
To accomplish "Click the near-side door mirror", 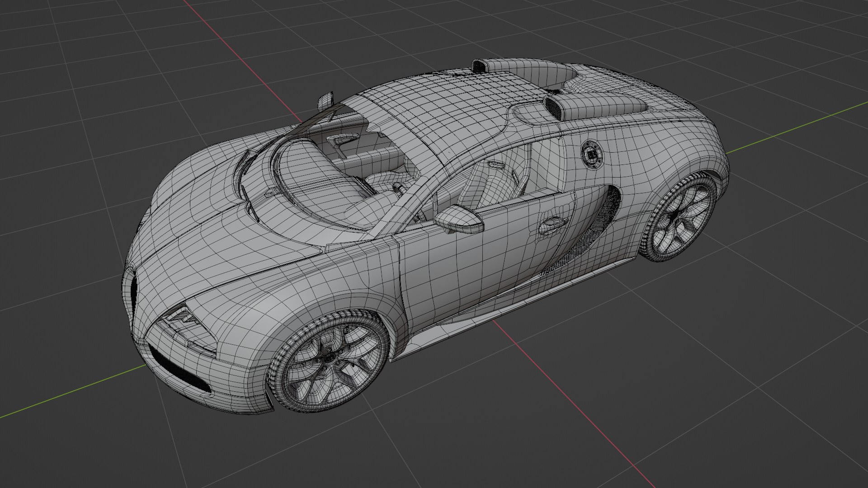I will (x=460, y=219).
